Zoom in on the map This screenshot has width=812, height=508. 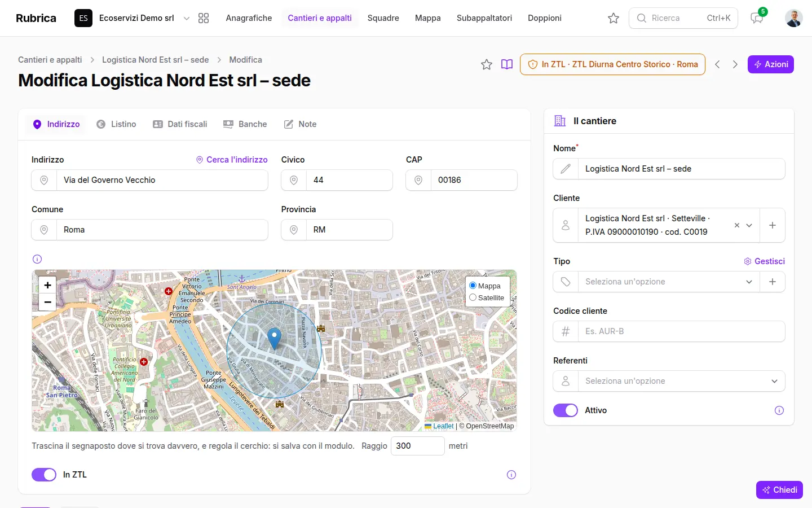point(47,285)
